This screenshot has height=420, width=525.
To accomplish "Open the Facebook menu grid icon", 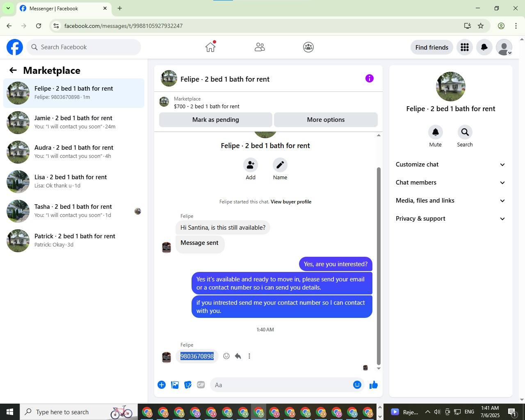I will [x=465, y=47].
